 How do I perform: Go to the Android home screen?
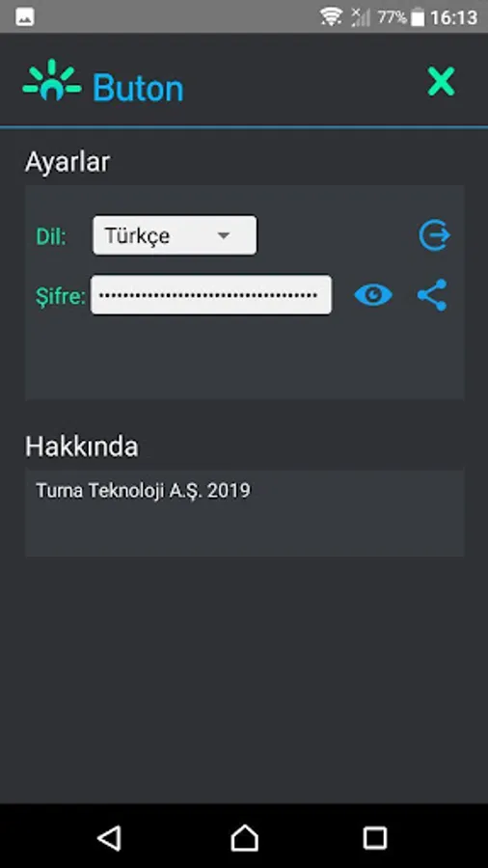pyautogui.click(x=244, y=837)
